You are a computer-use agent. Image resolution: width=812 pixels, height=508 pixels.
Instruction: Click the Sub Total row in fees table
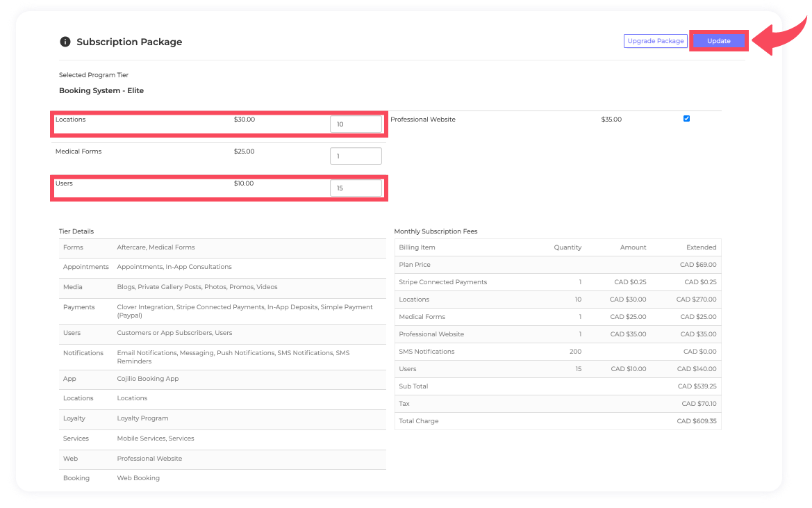[x=413, y=386]
